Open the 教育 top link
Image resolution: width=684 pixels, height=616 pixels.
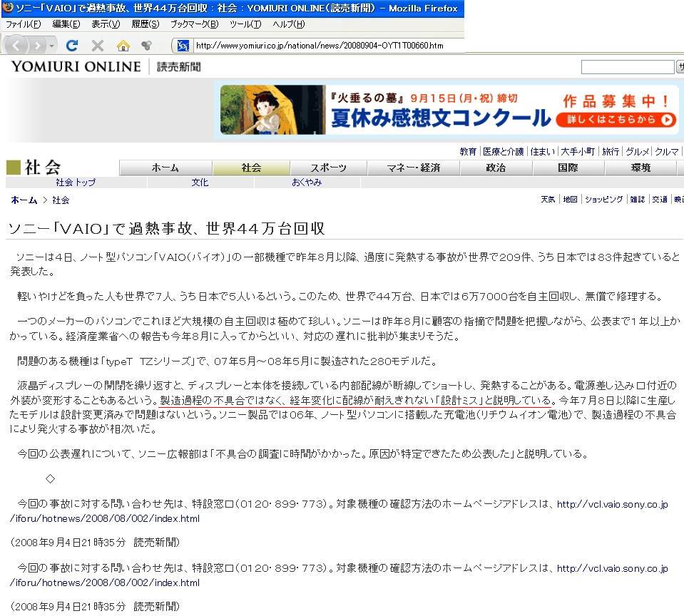(x=468, y=151)
